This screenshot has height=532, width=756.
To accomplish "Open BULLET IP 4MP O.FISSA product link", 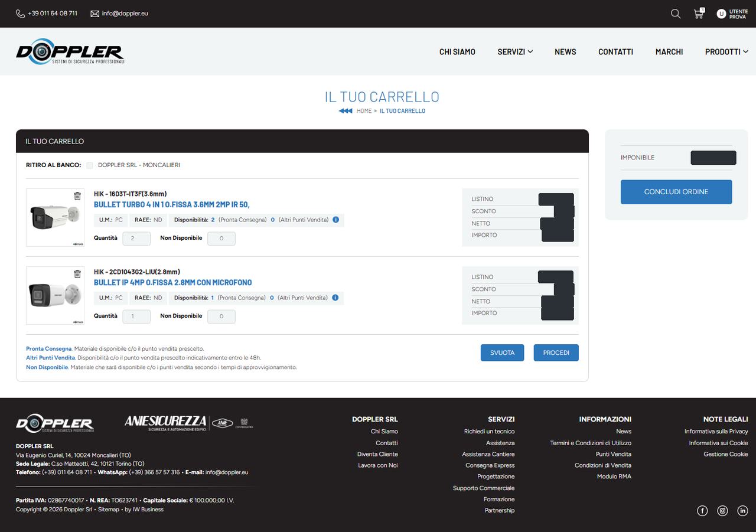I will pos(173,283).
